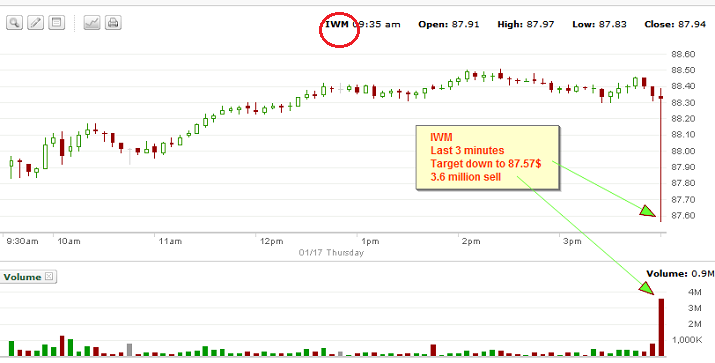This screenshot has width=715, height=363.
Task: Close the Volume indicator panel
Action: [49, 276]
